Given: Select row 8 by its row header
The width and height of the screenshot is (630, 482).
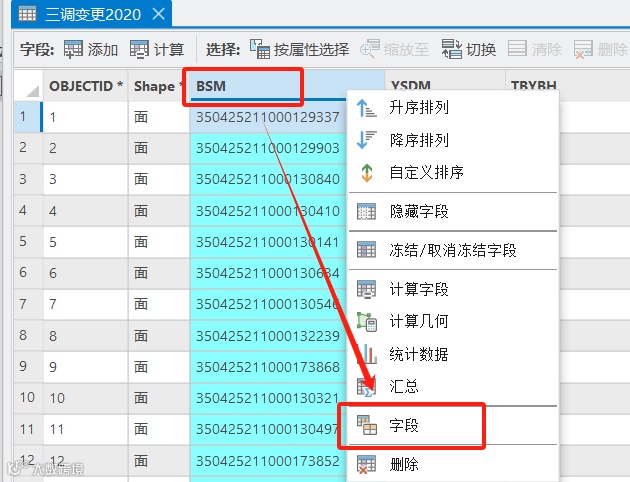Looking at the screenshot, I should (x=28, y=335).
